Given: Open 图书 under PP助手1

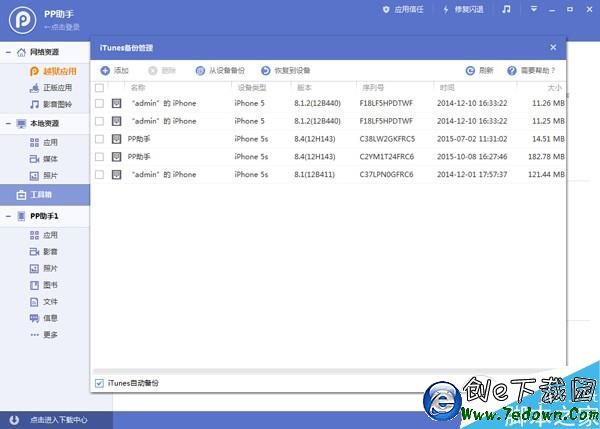Looking at the screenshot, I should point(44,285).
